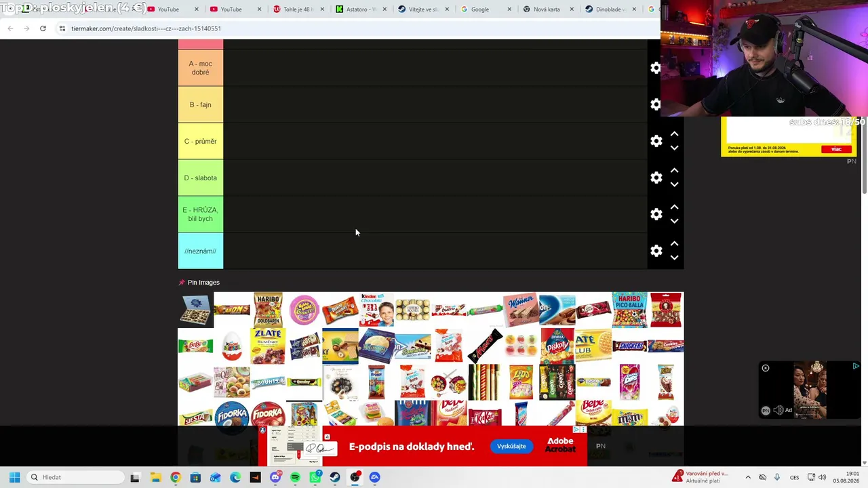The height and width of the screenshot is (488, 868).
Task: Pick the Opavia Piškoty image
Action: pyautogui.click(x=557, y=346)
